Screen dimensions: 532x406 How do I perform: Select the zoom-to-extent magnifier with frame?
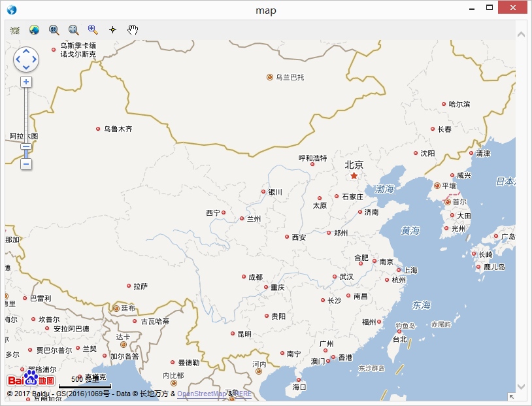(x=74, y=30)
